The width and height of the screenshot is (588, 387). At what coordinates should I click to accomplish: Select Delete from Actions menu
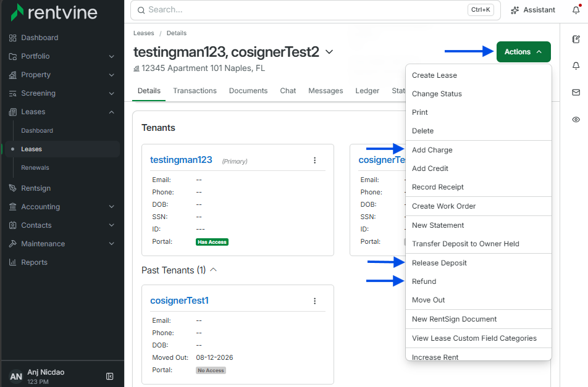(479, 131)
